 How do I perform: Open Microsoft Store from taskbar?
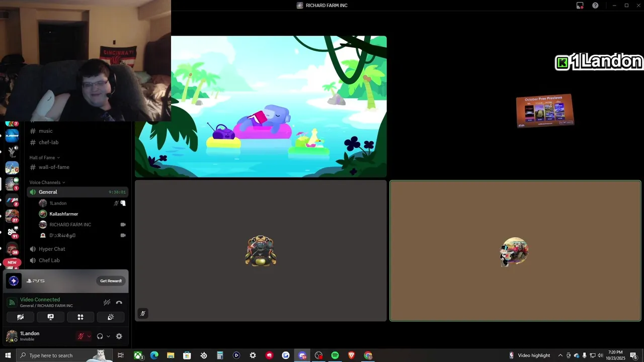[x=187, y=355]
